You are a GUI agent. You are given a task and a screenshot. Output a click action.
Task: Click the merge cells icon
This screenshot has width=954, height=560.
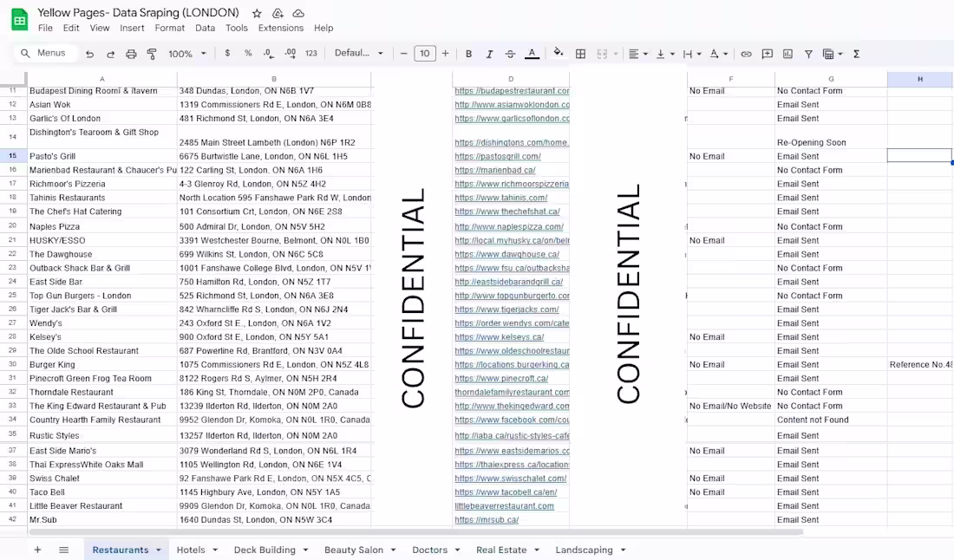coord(602,54)
